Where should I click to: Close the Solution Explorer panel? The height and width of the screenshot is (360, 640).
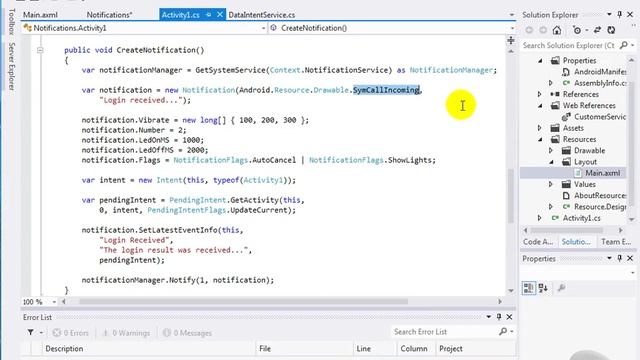point(630,15)
